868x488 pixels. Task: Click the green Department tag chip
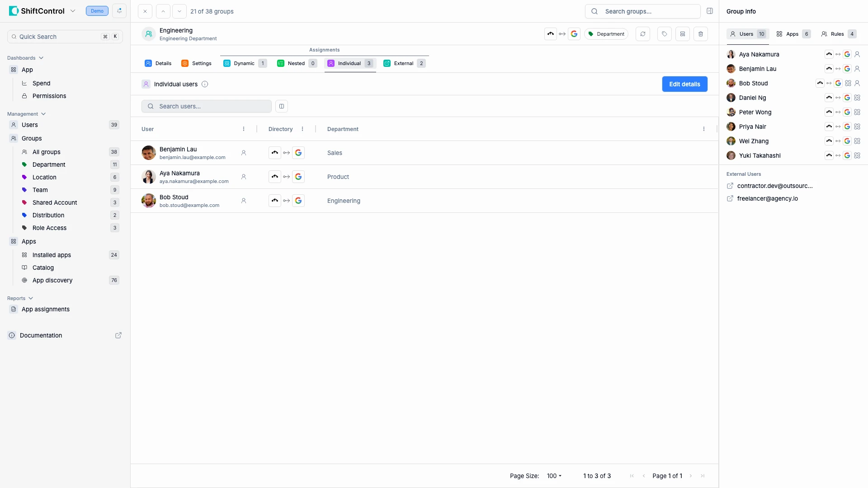tap(606, 34)
